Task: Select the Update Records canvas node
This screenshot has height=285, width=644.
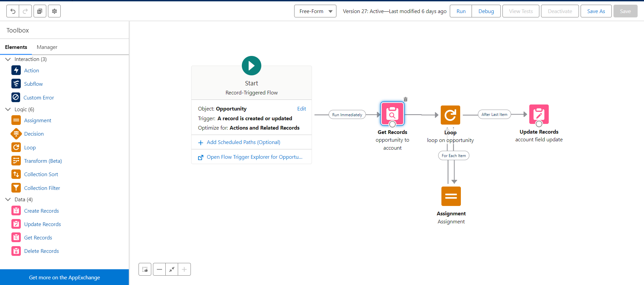Action: (x=539, y=114)
